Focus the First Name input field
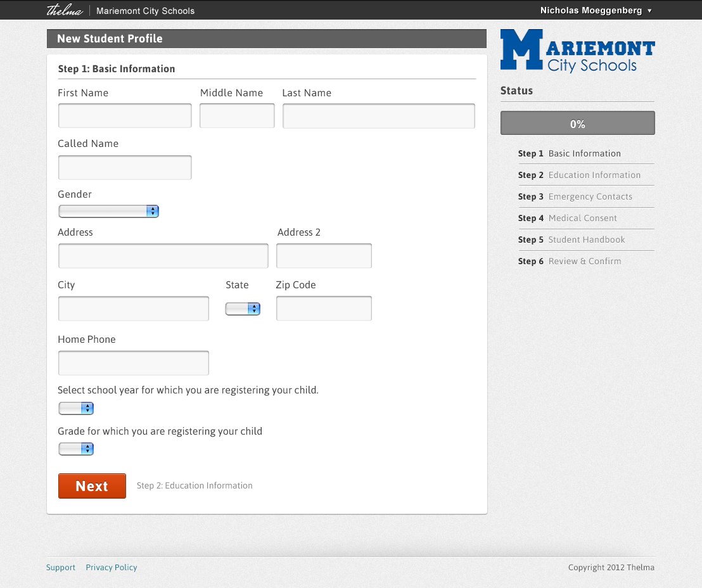The width and height of the screenshot is (702, 588). [125, 116]
